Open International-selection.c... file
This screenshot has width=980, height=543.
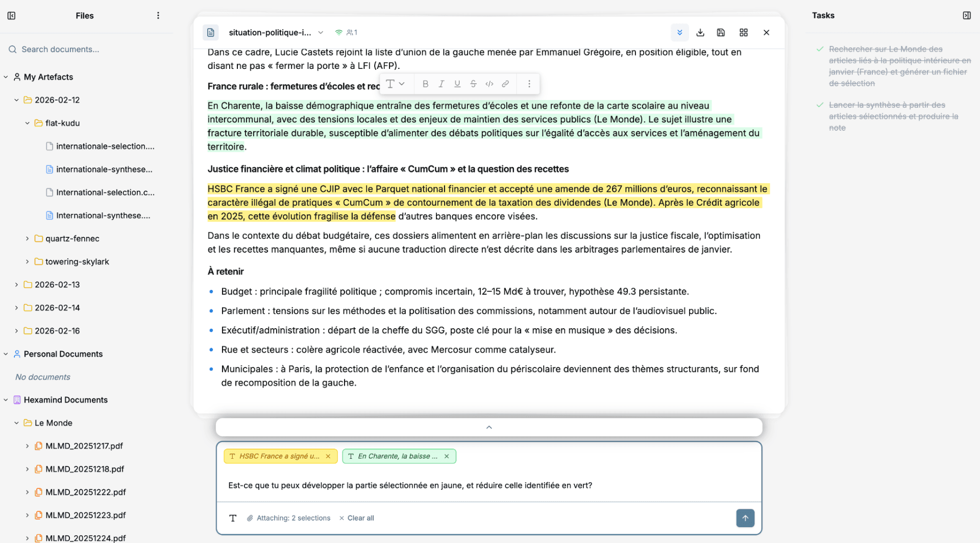(100, 192)
